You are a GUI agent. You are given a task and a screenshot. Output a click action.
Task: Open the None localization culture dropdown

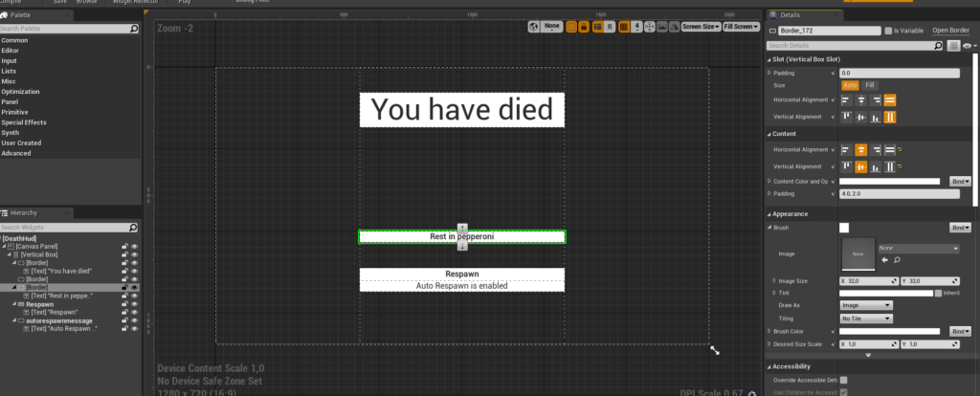pos(552,27)
